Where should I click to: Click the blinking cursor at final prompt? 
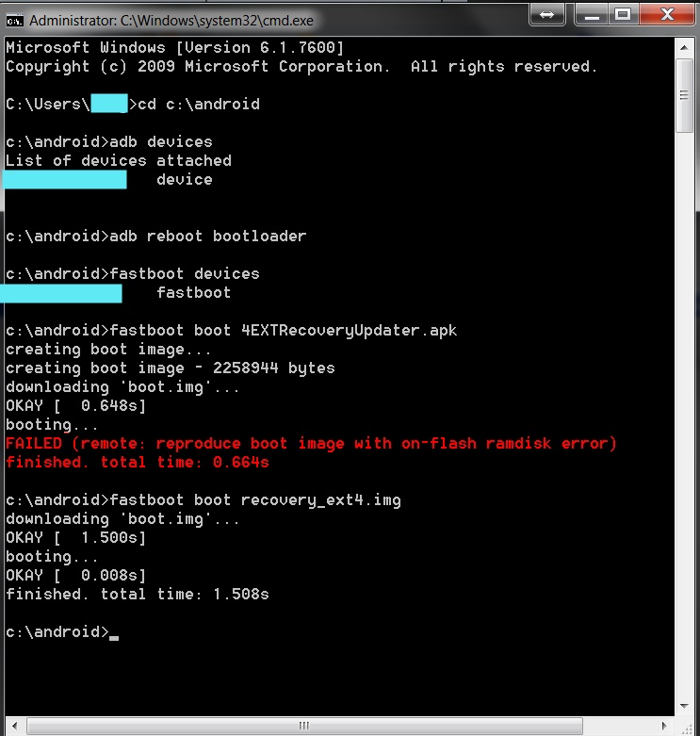point(114,637)
